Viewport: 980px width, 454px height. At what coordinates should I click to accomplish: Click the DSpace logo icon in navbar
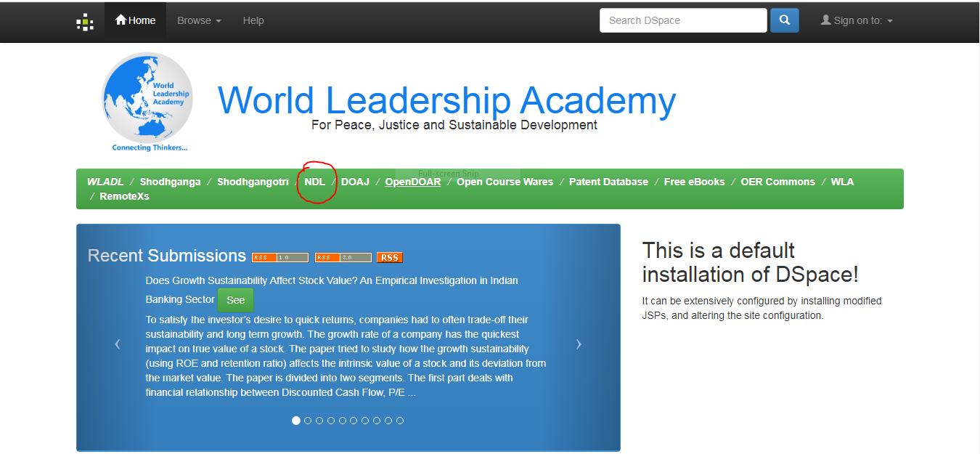(85, 22)
